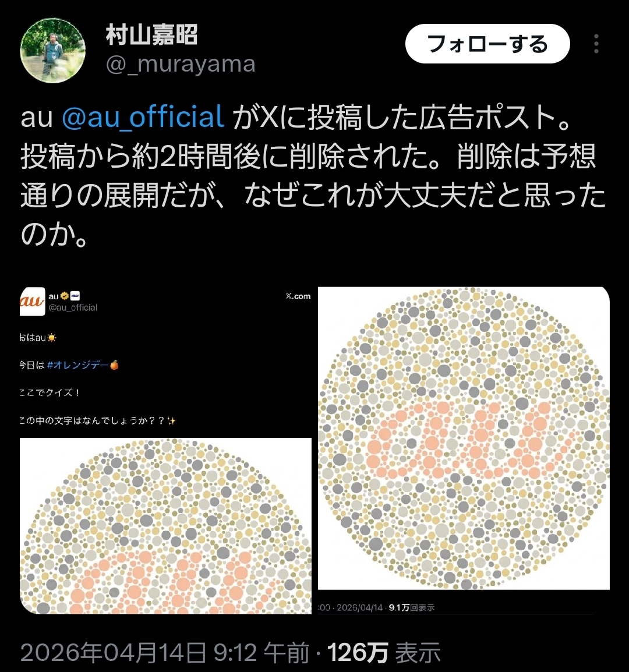Click the 9.1万回表示 view count in screenshot
The image size is (629, 672).
tap(412, 607)
